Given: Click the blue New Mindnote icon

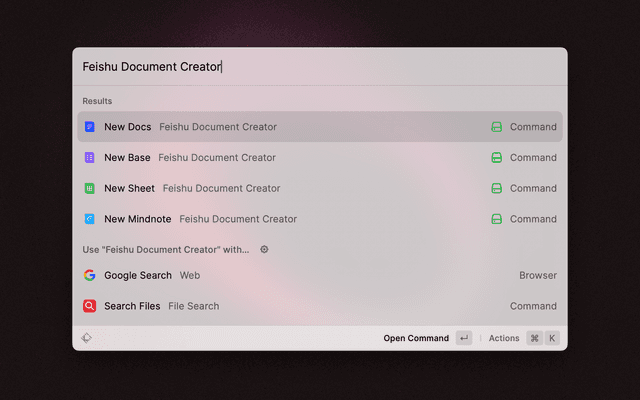Looking at the screenshot, I should [90, 219].
